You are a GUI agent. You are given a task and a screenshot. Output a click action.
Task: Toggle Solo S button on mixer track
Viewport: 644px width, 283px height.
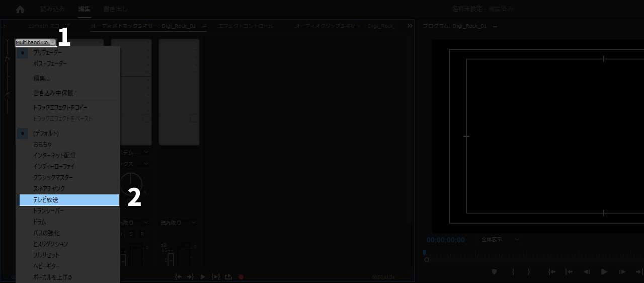click(x=131, y=234)
